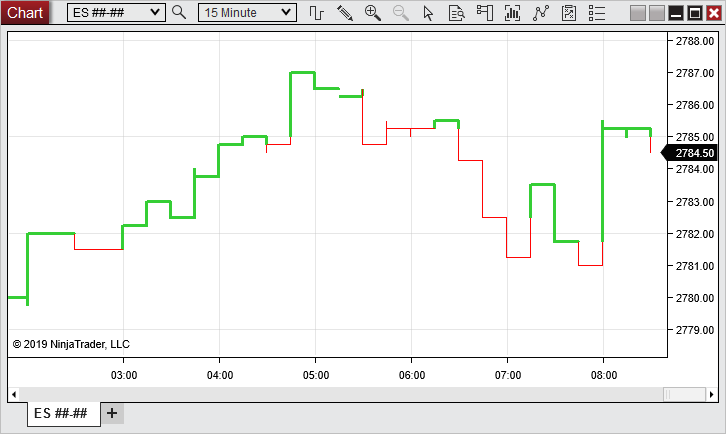
Task: Select the cursor pointer tool
Action: point(429,13)
